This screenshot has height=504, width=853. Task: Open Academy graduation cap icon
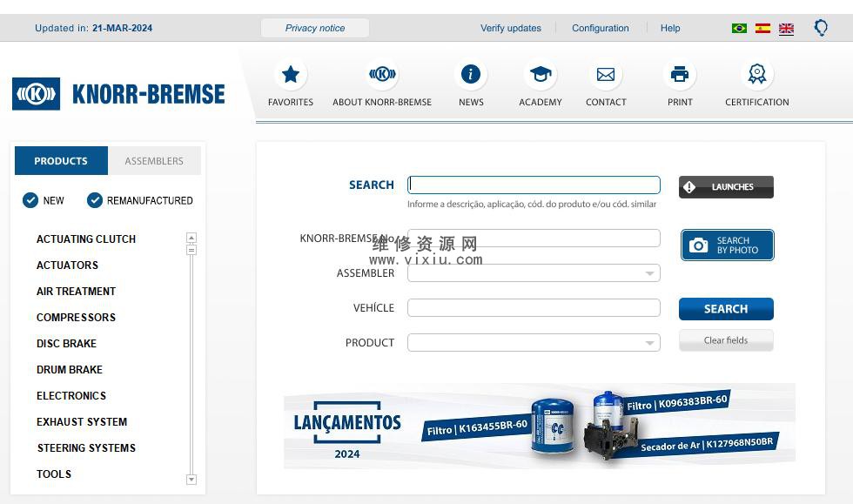pyautogui.click(x=541, y=74)
